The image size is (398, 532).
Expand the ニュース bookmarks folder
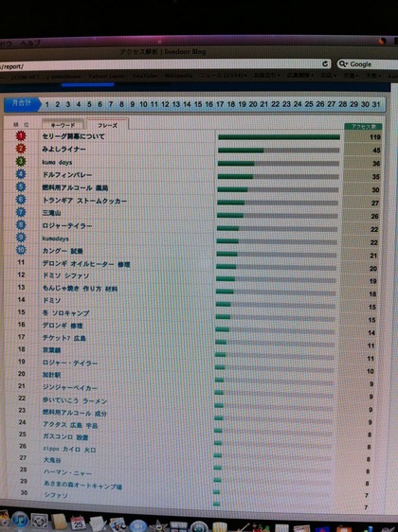(x=223, y=76)
